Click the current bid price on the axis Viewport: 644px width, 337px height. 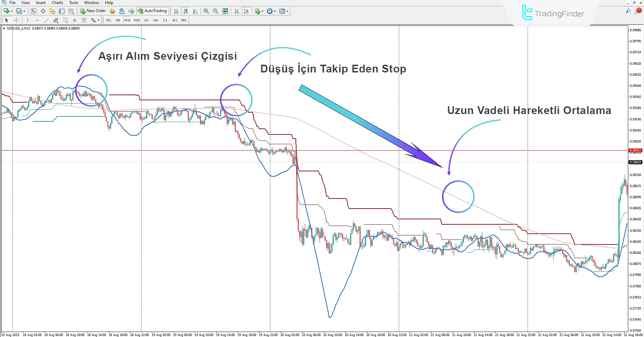click(x=635, y=162)
